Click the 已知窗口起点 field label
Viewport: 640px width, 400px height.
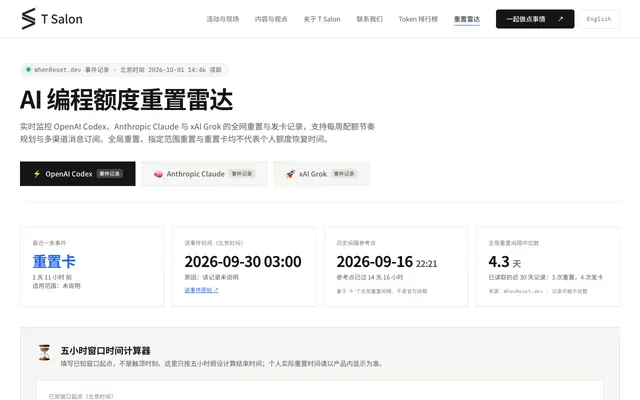[x=81, y=396]
